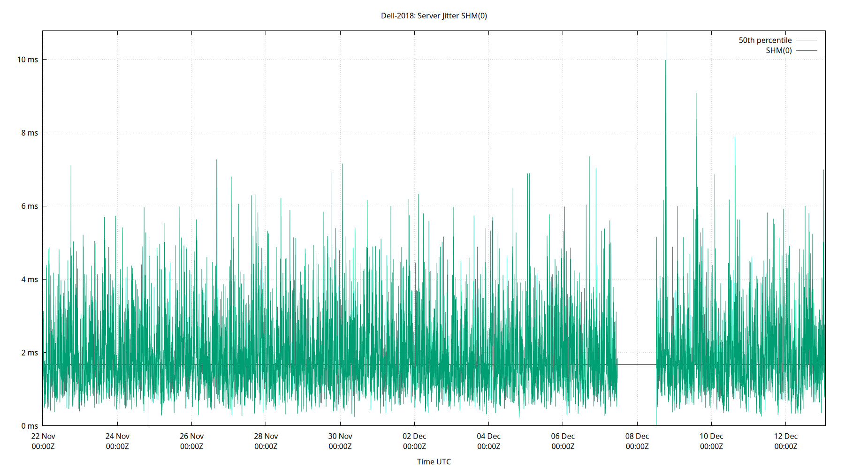Click the 6 ms y-axis tick label
868x469 pixels.
point(30,206)
